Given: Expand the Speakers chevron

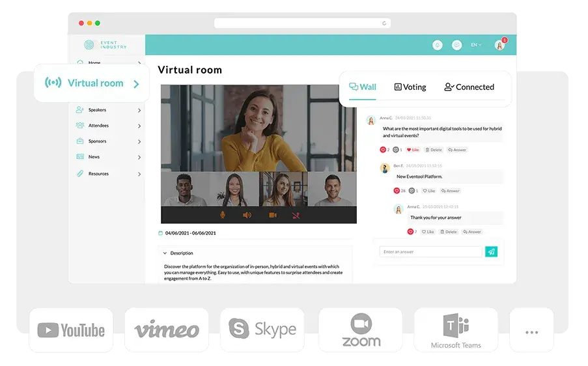Looking at the screenshot, I should tap(139, 110).
